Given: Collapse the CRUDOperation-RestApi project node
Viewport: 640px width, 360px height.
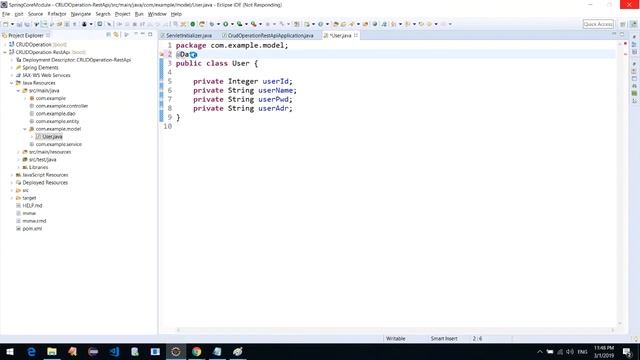Looking at the screenshot, I should [x=5, y=52].
